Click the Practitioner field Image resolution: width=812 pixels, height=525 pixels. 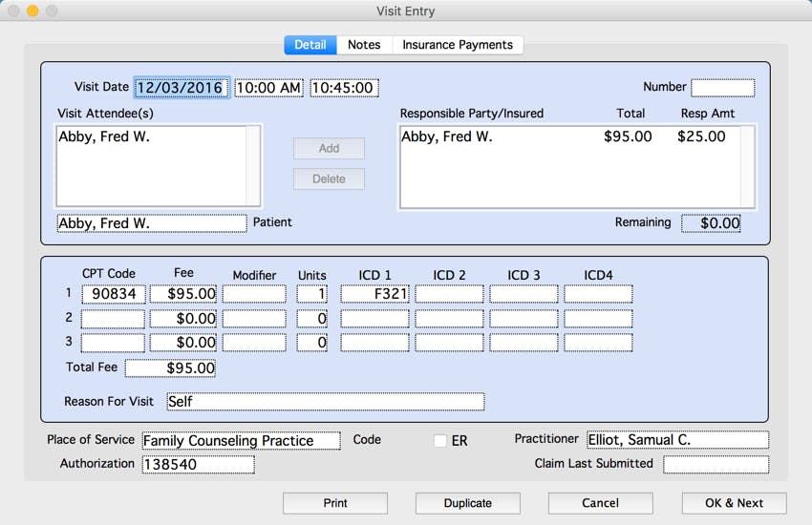[x=676, y=440]
